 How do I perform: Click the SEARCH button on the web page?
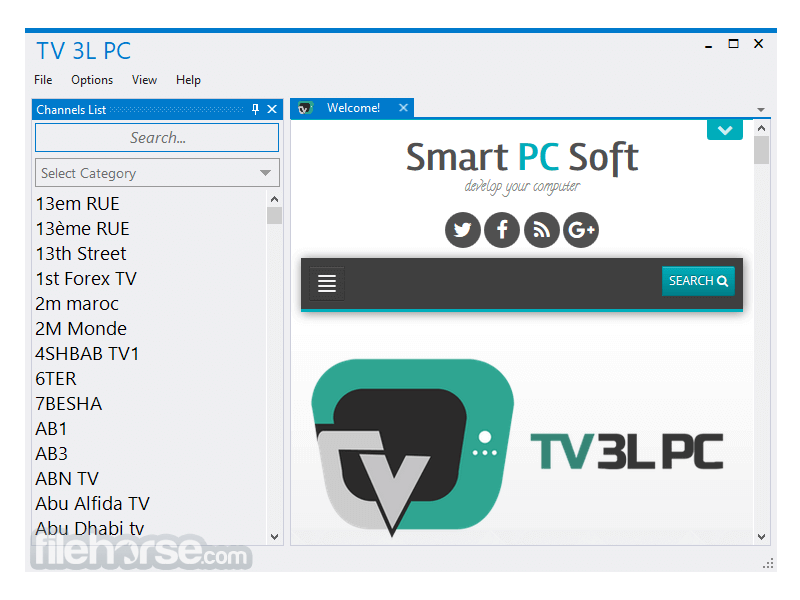point(698,281)
